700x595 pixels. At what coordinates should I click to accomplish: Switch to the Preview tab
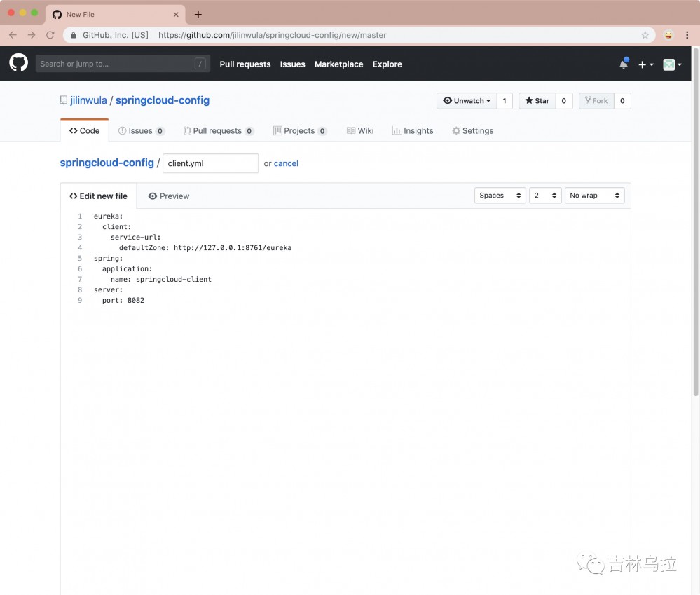(x=169, y=196)
